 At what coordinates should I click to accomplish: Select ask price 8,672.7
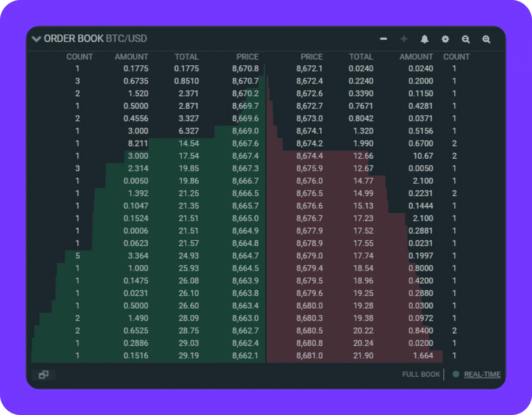pyautogui.click(x=310, y=106)
